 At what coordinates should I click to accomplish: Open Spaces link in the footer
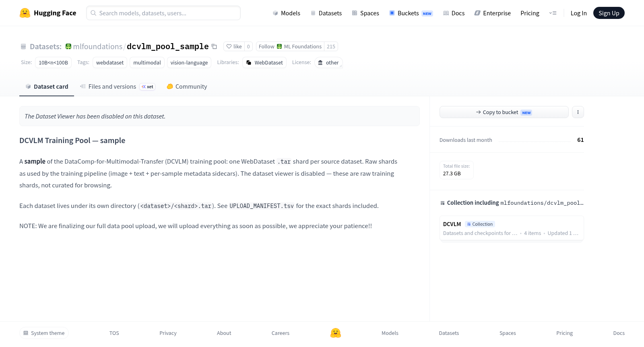pos(508,333)
